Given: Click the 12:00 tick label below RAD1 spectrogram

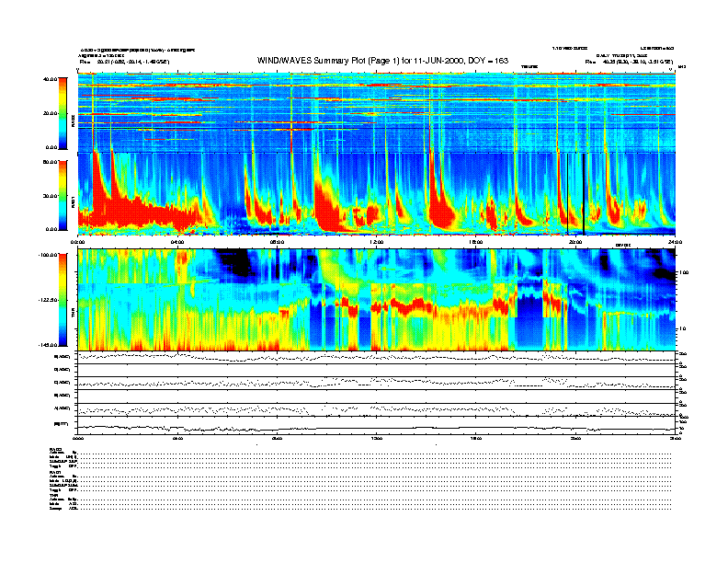Looking at the screenshot, I should (x=377, y=242).
